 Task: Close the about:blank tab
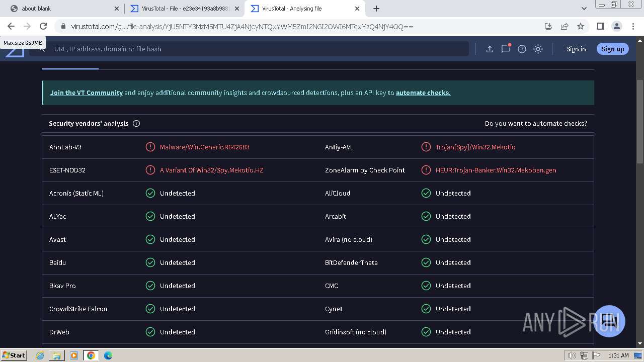[x=116, y=9]
